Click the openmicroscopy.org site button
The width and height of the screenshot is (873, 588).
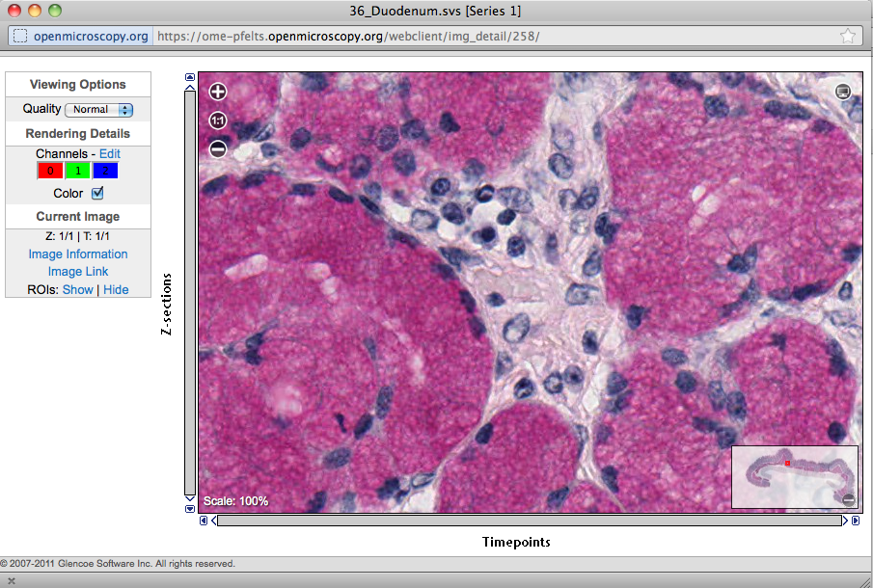pos(81,37)
